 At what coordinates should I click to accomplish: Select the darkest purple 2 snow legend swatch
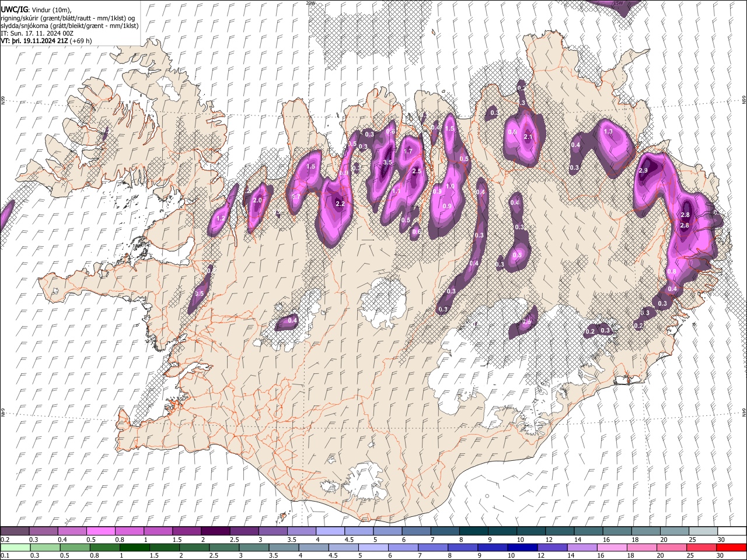click(215, 531)
